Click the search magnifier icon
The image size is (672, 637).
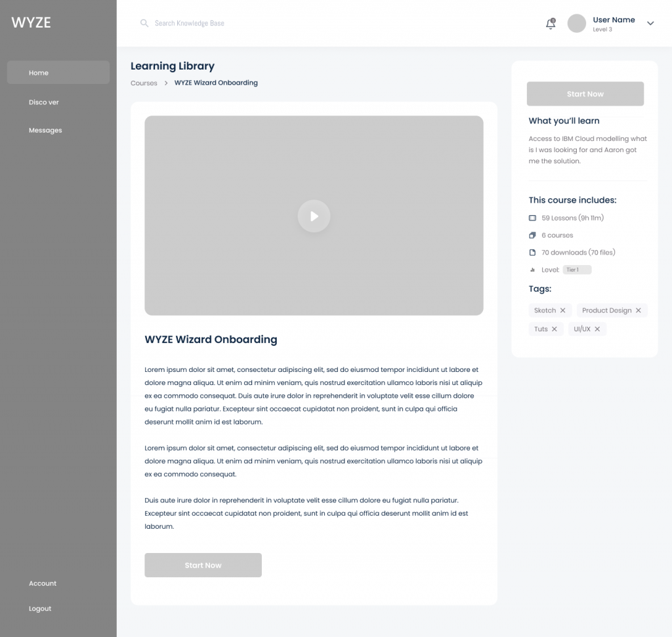coord(144,23)
